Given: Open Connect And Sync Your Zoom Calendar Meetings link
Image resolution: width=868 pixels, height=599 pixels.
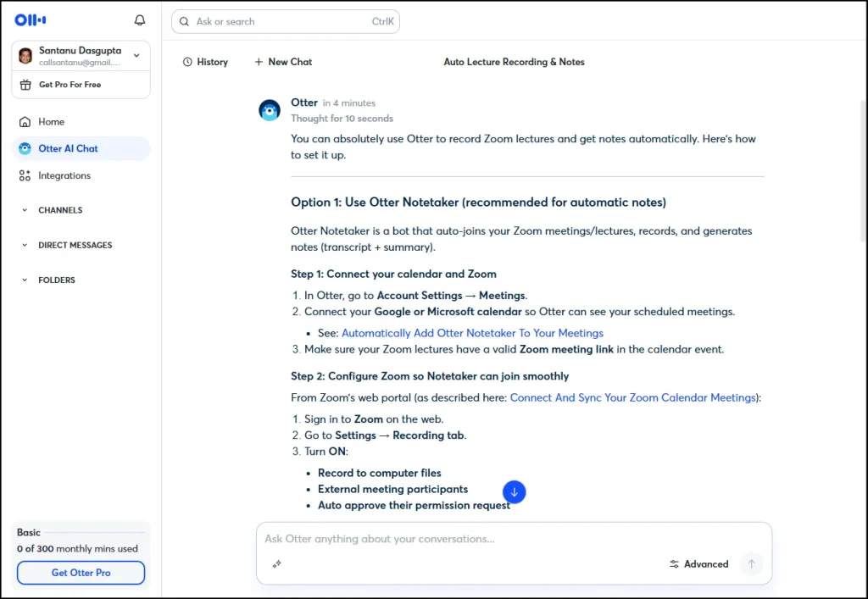Looking at the screenshot, I should [x=632, y=397].
